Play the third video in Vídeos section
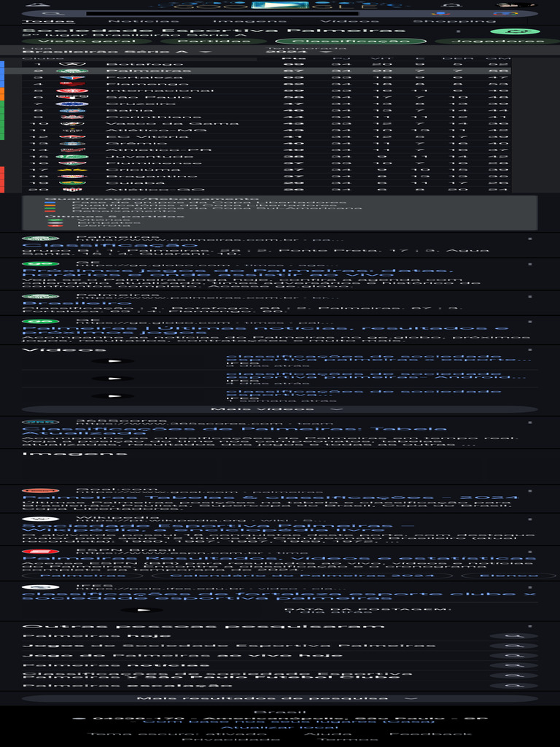 pyautogui.click(x=113, y=396)
